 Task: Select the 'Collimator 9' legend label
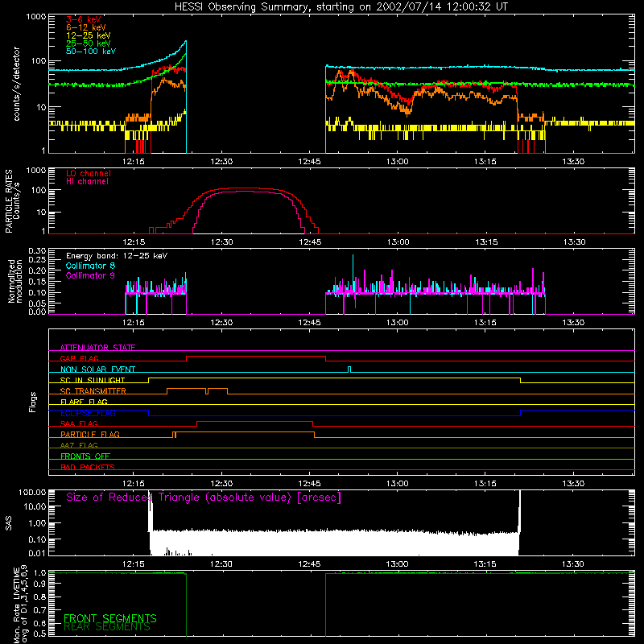[x=90, y=275]
